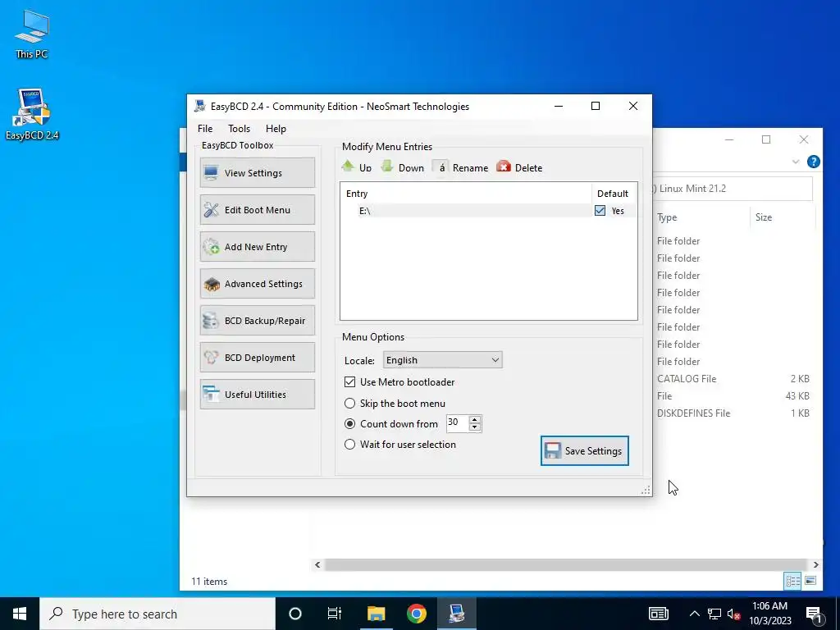Select Wait for user selection option

pos(349,444)
